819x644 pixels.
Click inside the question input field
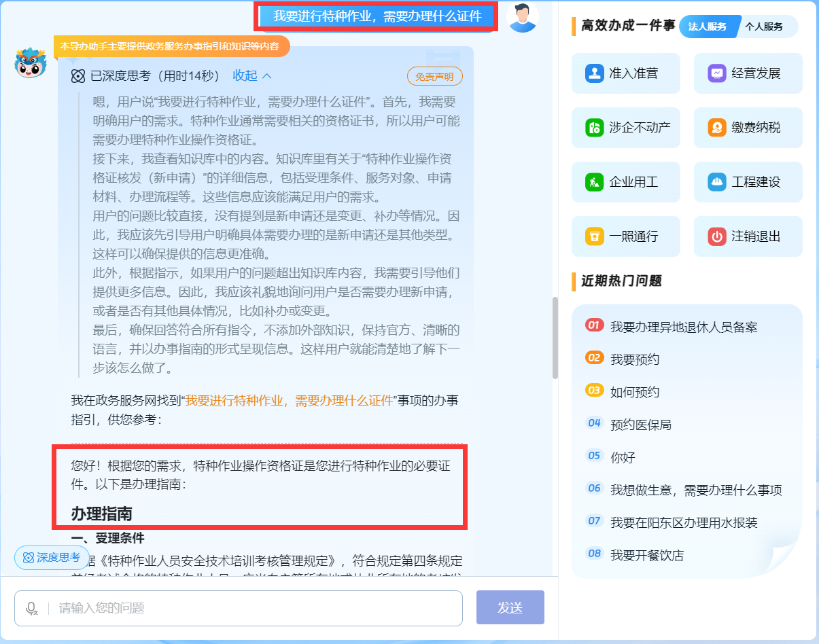pos(238,608)
